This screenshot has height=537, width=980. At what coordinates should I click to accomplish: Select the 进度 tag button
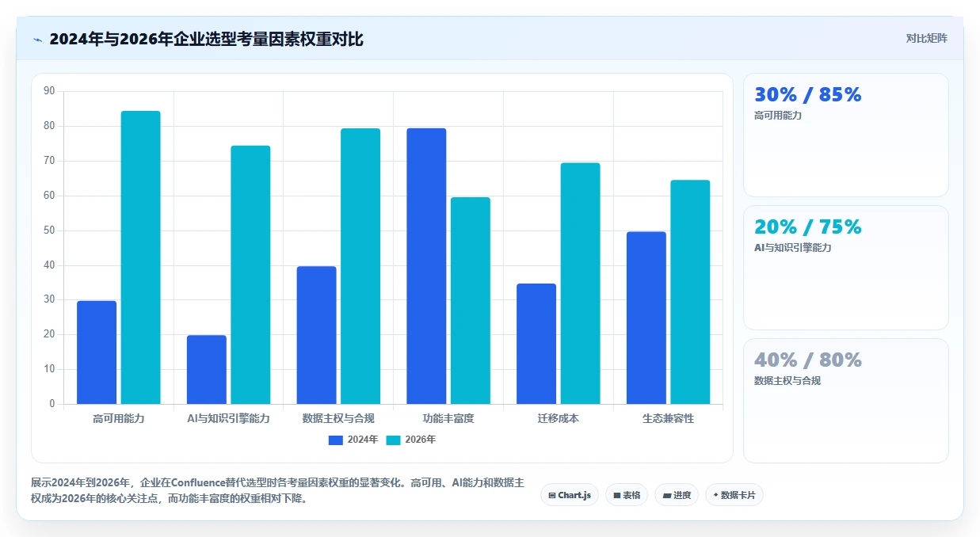677,495
